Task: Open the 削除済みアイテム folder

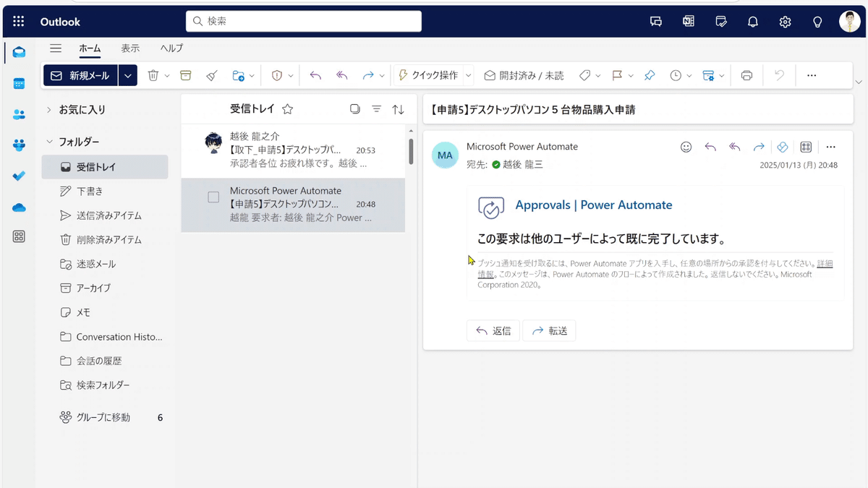Action: point(105,240)
